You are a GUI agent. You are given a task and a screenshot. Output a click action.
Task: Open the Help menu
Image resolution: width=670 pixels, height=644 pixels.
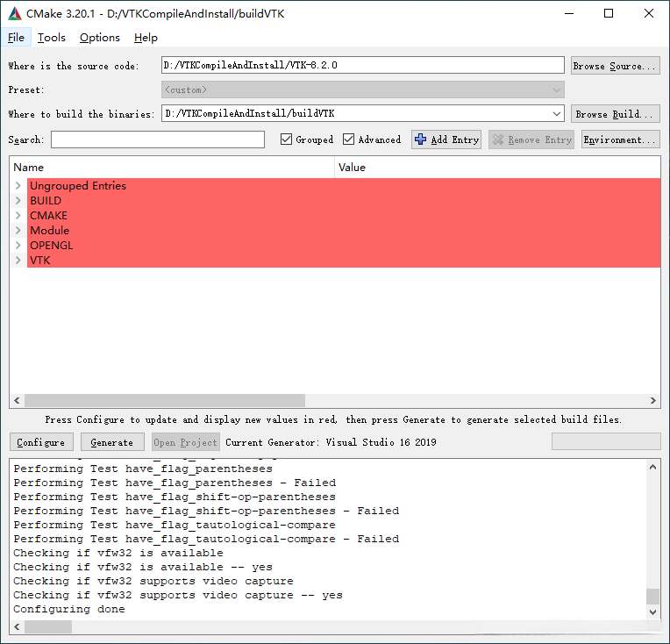tap(146, 38)
